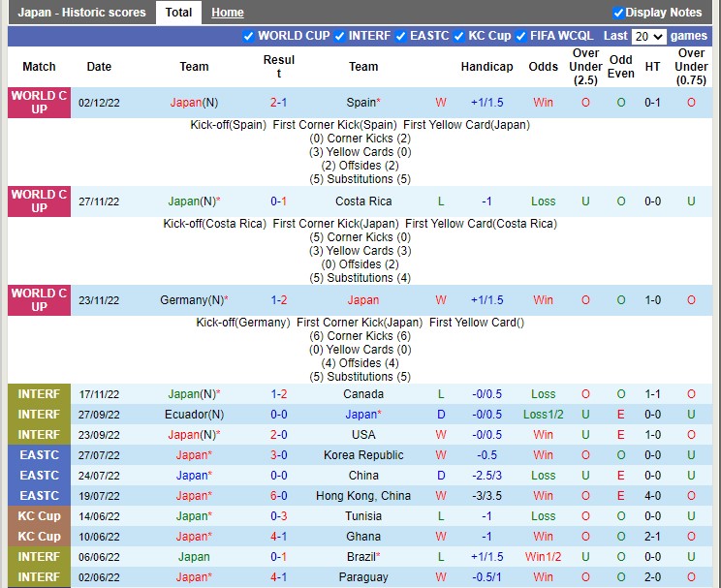Click the Odd Even column header
The image size is (721, 588).
click(x=621, y=67)
